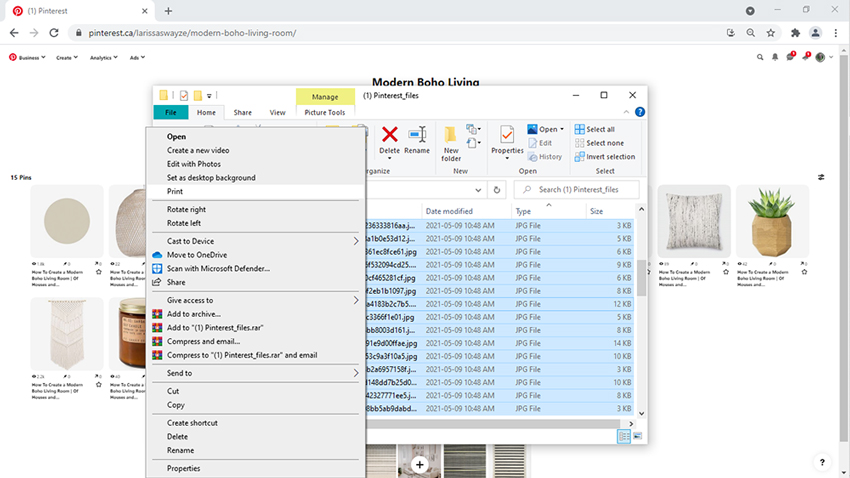This screenshot has height=478, width=850.
Task: Switch to the Share ribbon tab
Action: pyautogui.click(x=242, y=112)
